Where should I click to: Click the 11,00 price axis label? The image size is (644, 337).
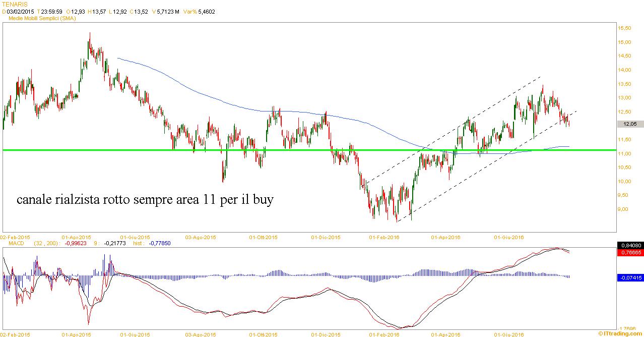click(x=624, y=153)
